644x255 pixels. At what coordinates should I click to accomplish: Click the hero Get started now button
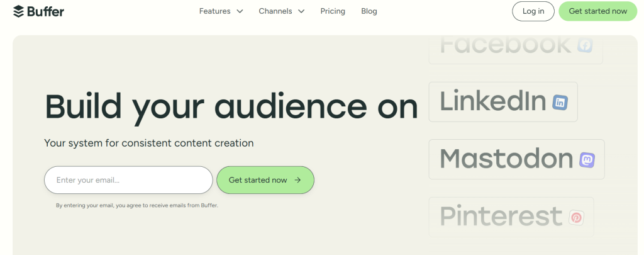point(265,179)
